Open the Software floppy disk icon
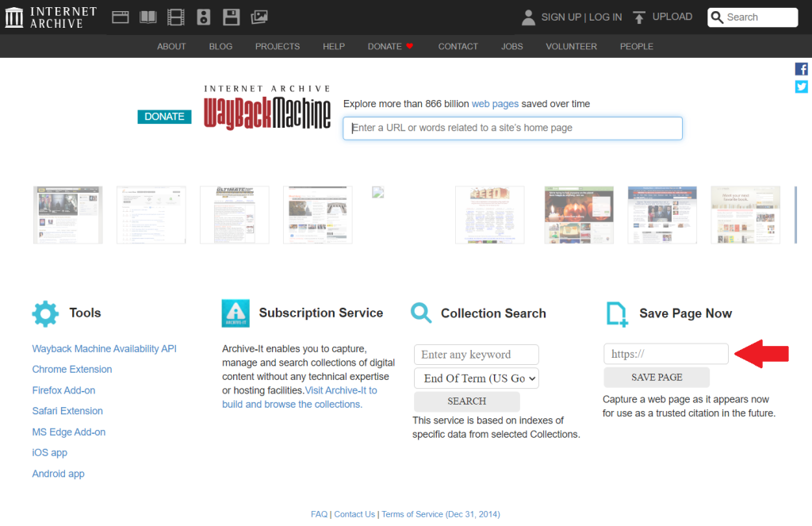This screenshot has width=812, height=526. [231, 17]
